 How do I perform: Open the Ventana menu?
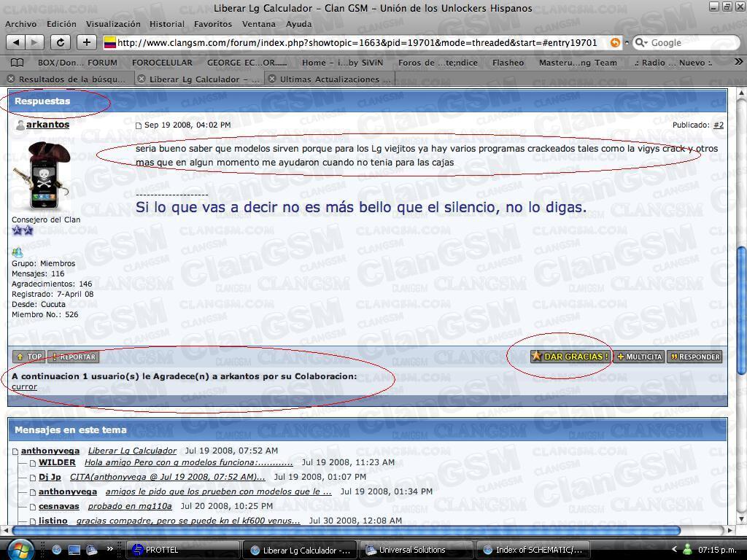tap(259, 24)
